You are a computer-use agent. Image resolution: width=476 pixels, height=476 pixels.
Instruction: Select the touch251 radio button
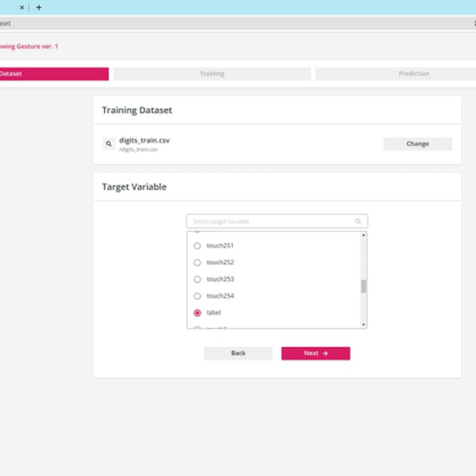point(198,246)
